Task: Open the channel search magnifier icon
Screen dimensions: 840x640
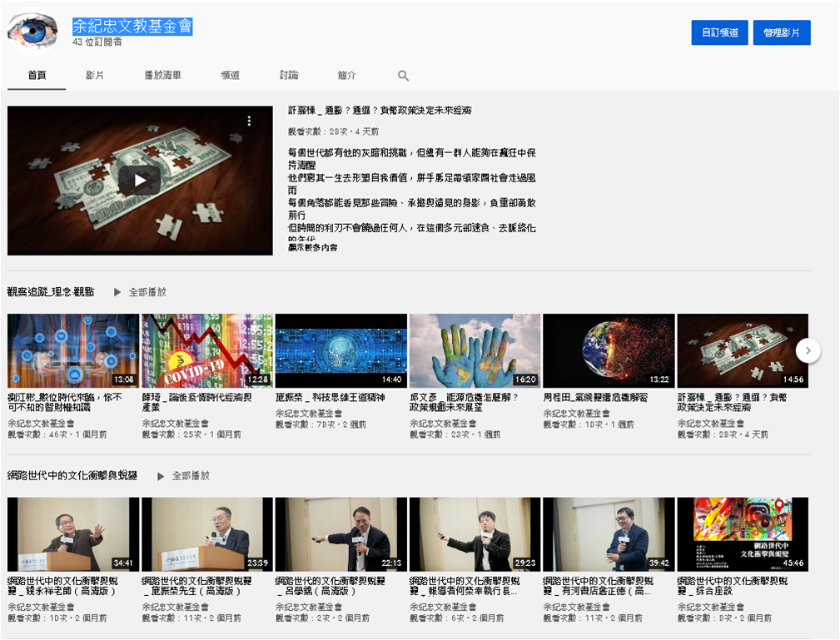Action: pyautogui.click(x=404, y=76)
